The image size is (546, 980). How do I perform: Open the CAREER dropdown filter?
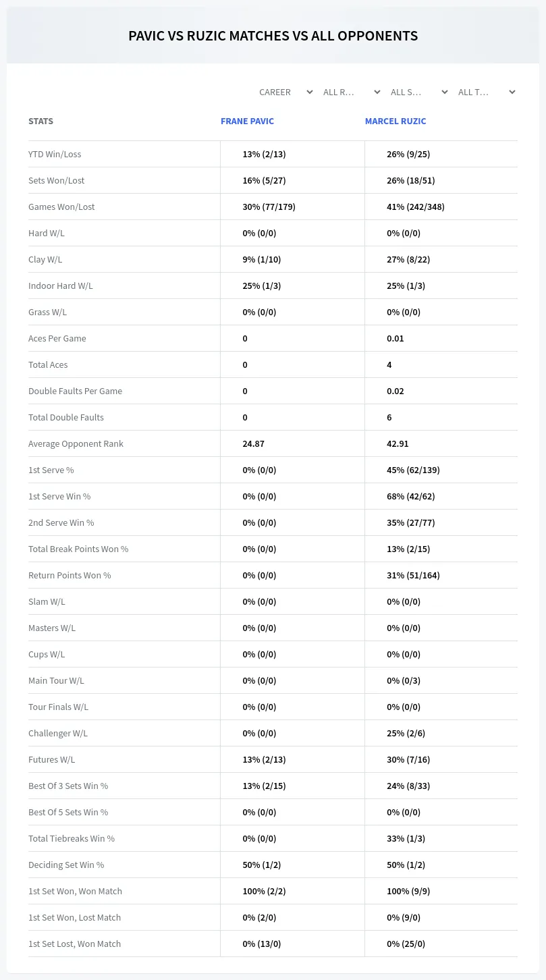285,92
